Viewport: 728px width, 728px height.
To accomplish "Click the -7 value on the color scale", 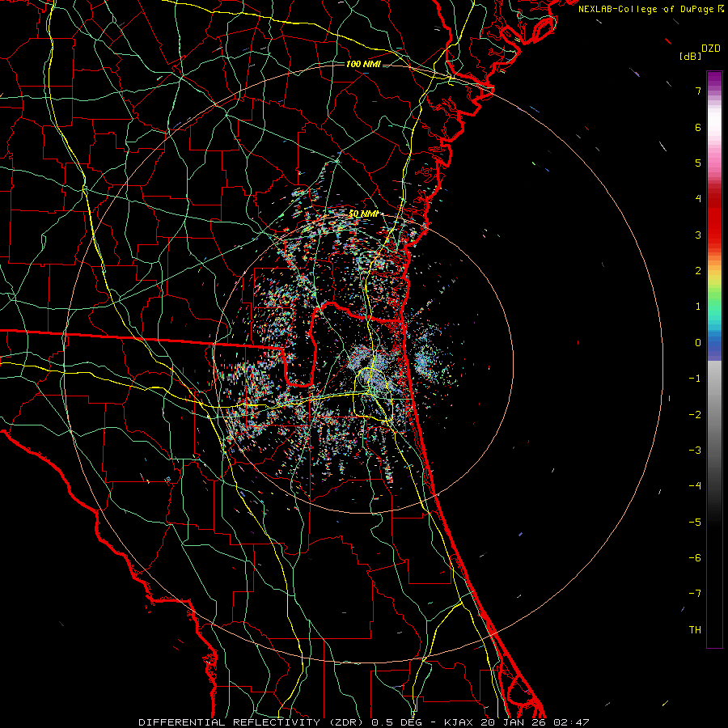I will pos(695,594).
